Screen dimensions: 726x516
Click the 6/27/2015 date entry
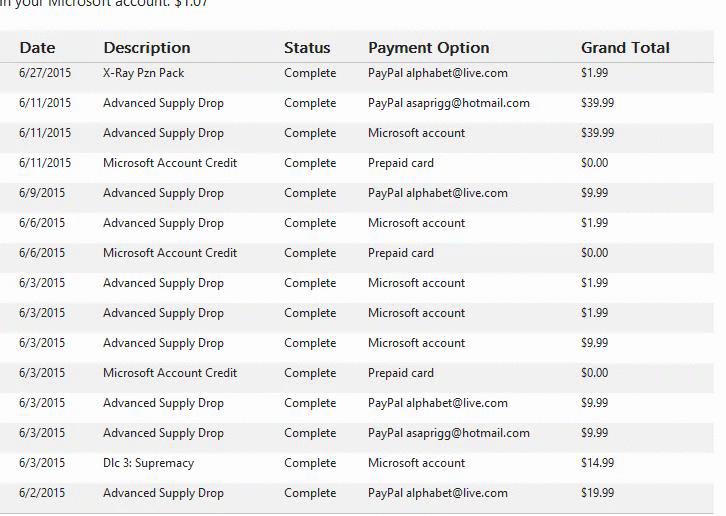click(x=45, y=73)
